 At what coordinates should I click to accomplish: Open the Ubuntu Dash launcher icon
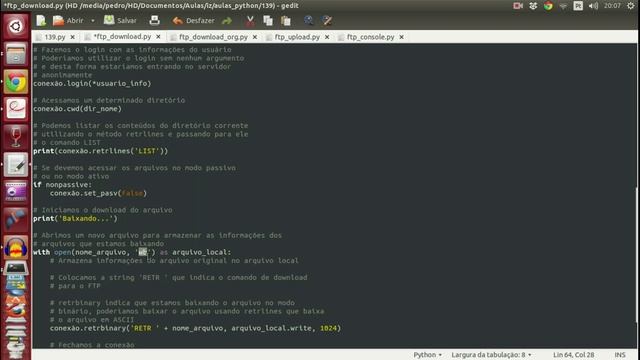pyautogui.click(x=16, y=27)
